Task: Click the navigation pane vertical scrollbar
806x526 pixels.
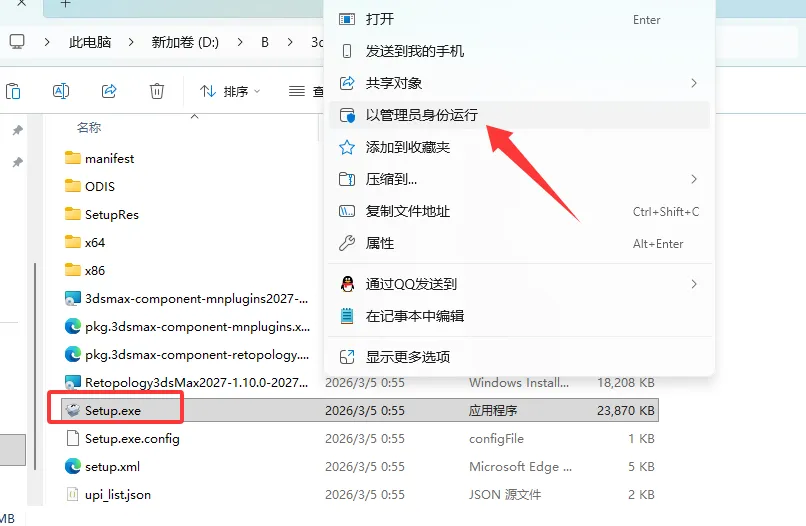Action: pyautogui.click(x=34, y=367)
